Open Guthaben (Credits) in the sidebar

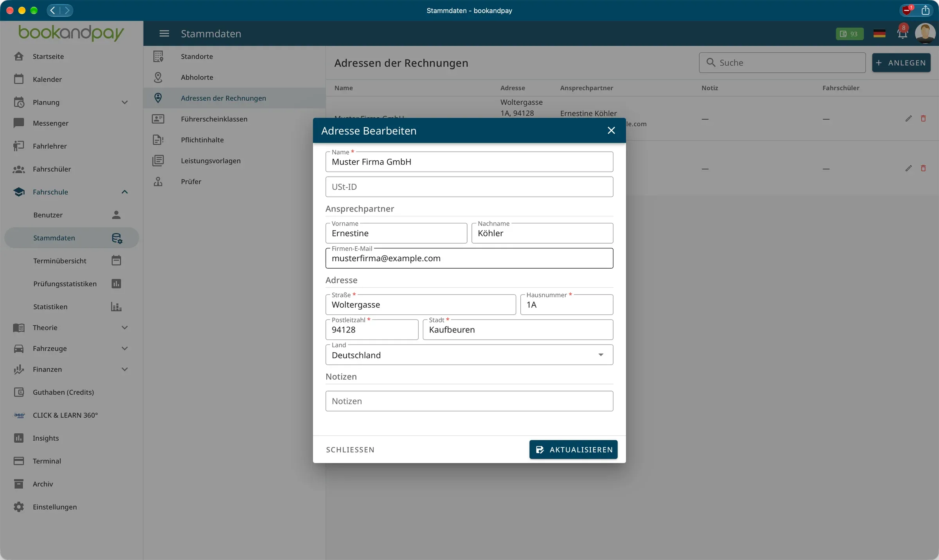[72, 392]
